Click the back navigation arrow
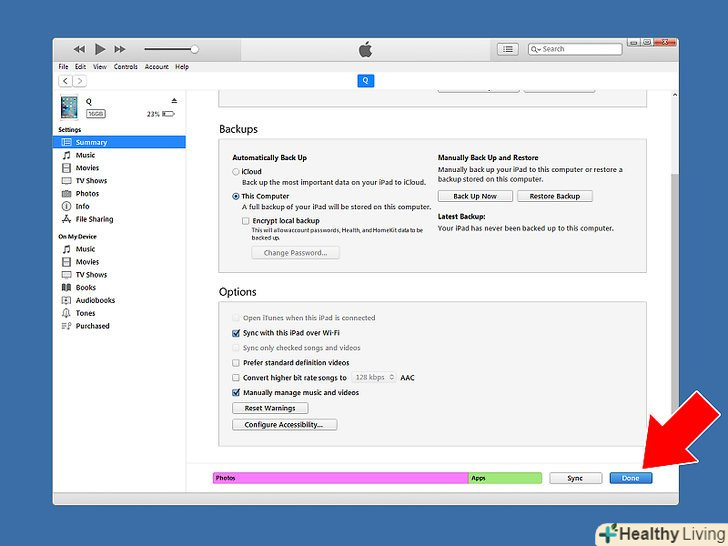The height and width of the screenshot is (546, 728). coord(65,81)
